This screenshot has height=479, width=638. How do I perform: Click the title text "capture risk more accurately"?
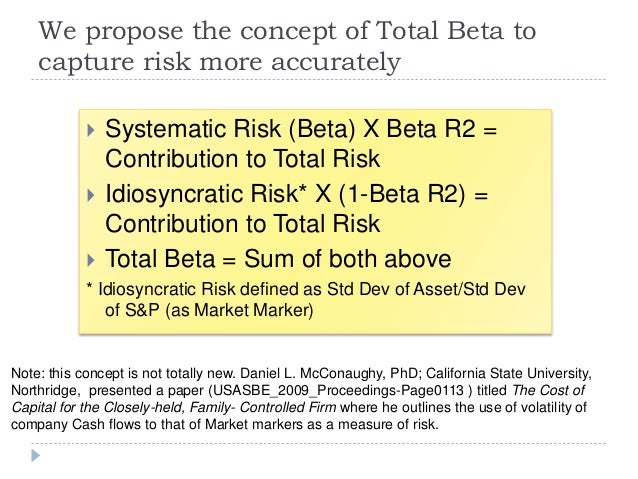pos(220,62)
